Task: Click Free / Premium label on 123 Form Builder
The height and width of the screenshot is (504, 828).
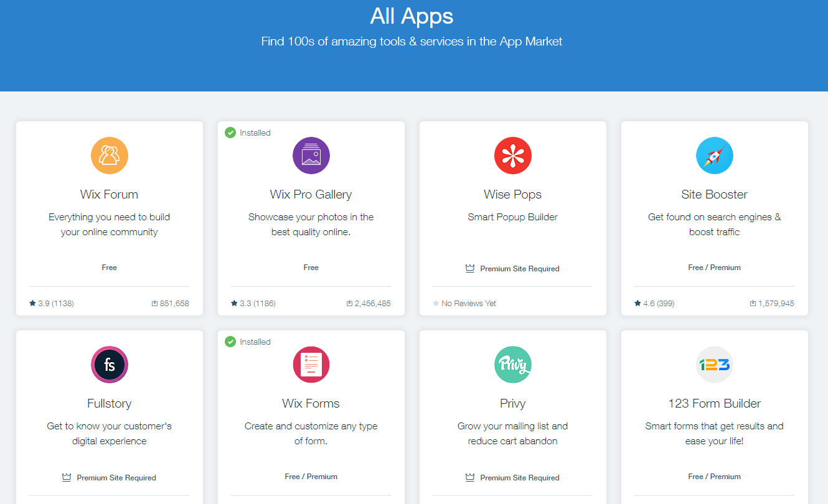Action: point(715,477)
